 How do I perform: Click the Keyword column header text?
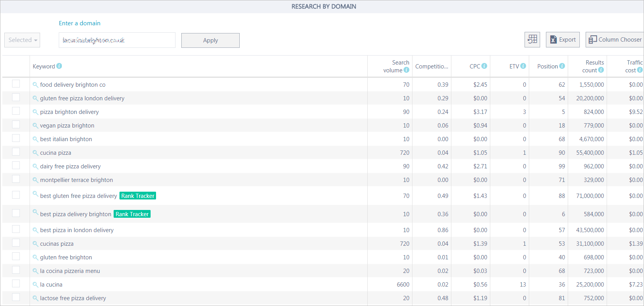click(x=44, y=66)
